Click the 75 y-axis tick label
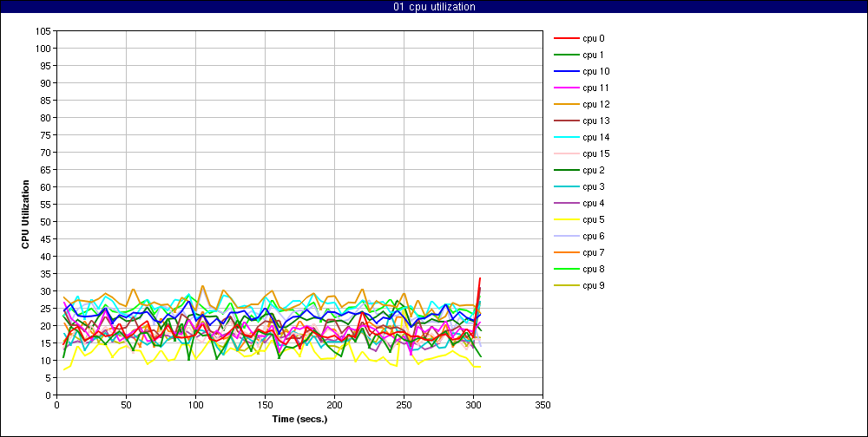 coord(47,135)
